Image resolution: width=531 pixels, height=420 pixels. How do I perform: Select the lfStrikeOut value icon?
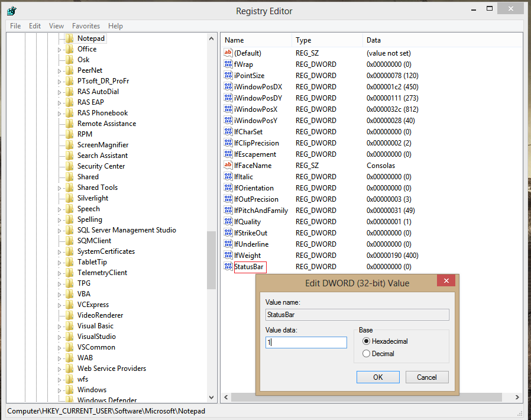click(228, 232)
